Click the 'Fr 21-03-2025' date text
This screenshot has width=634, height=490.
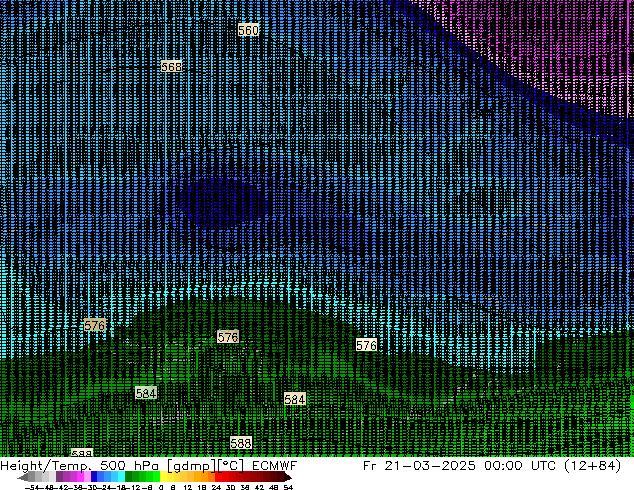[x=419, y=466]
